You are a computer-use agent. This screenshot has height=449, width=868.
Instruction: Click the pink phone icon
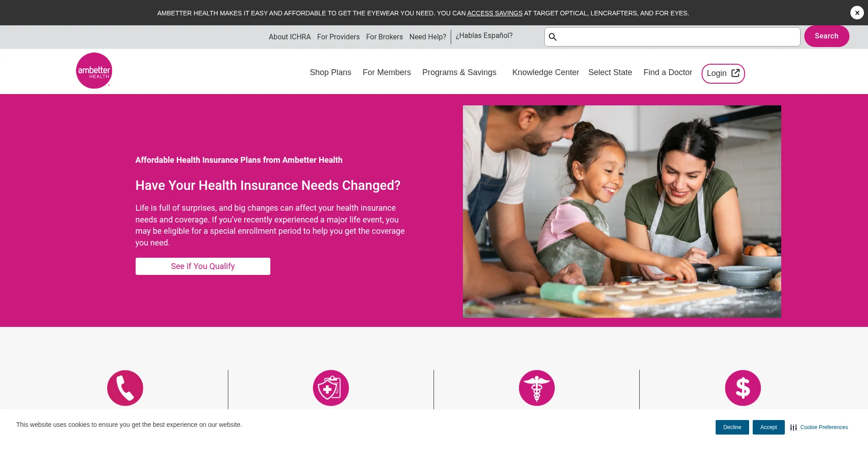(x=125, y=388)
